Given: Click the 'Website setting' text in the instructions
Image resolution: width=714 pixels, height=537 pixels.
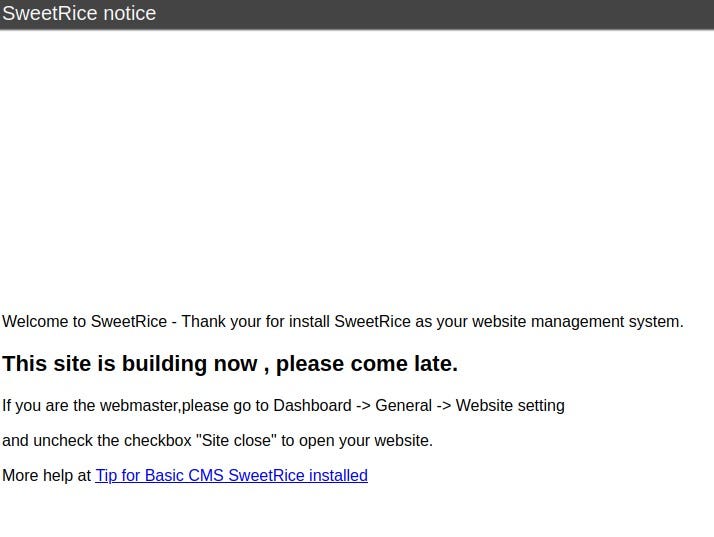Looking at the screenshot, I should click(x=510, y=406).
